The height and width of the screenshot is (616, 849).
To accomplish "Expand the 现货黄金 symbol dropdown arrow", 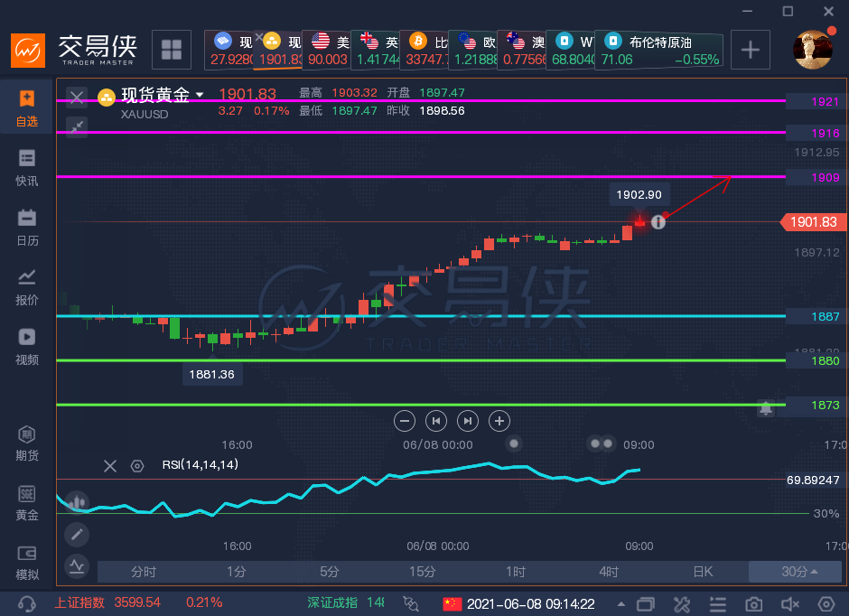I will [x=200, y=95].
